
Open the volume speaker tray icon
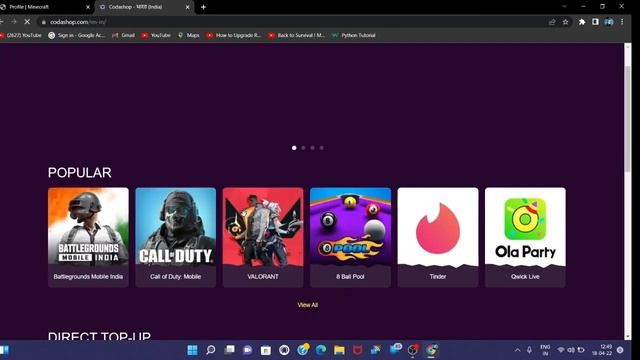pos(571,350)
